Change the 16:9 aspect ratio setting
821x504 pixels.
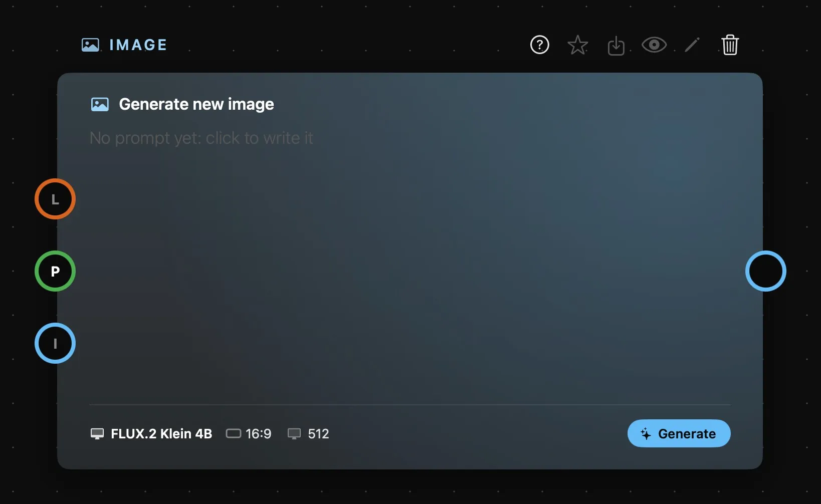pyautogui.click(x=249, y=434)
